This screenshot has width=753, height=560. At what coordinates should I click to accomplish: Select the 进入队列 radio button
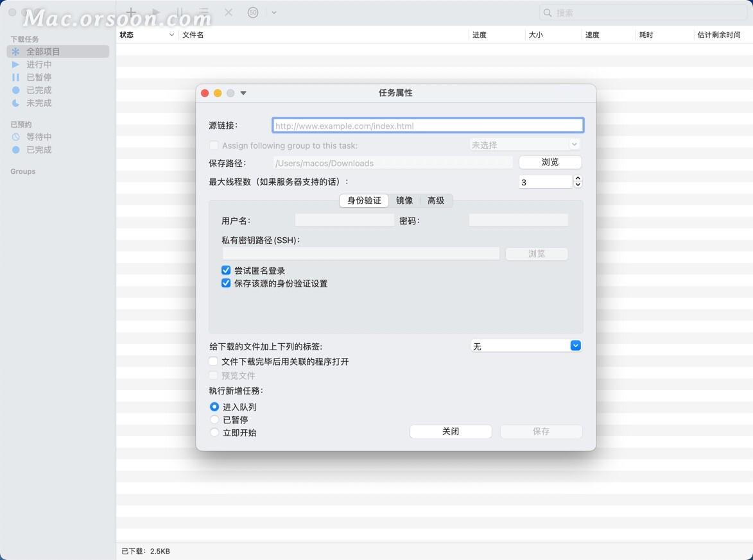coord(214,407)
